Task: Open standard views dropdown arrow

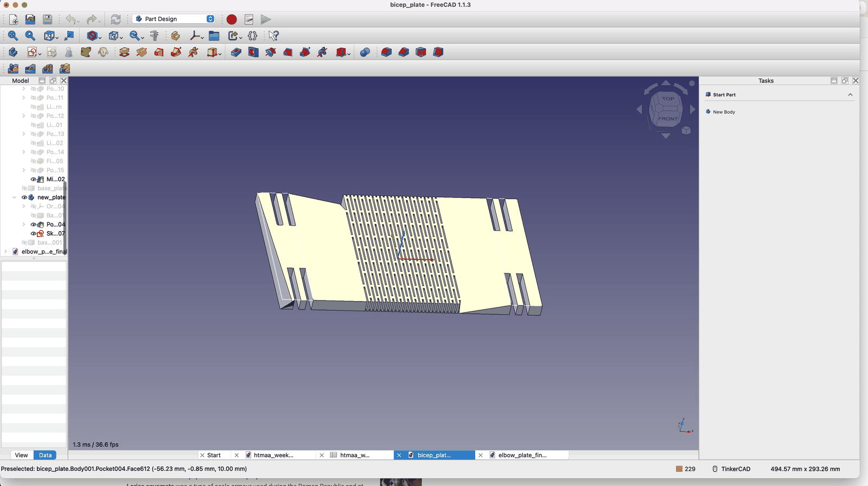Action: [57, 37]
